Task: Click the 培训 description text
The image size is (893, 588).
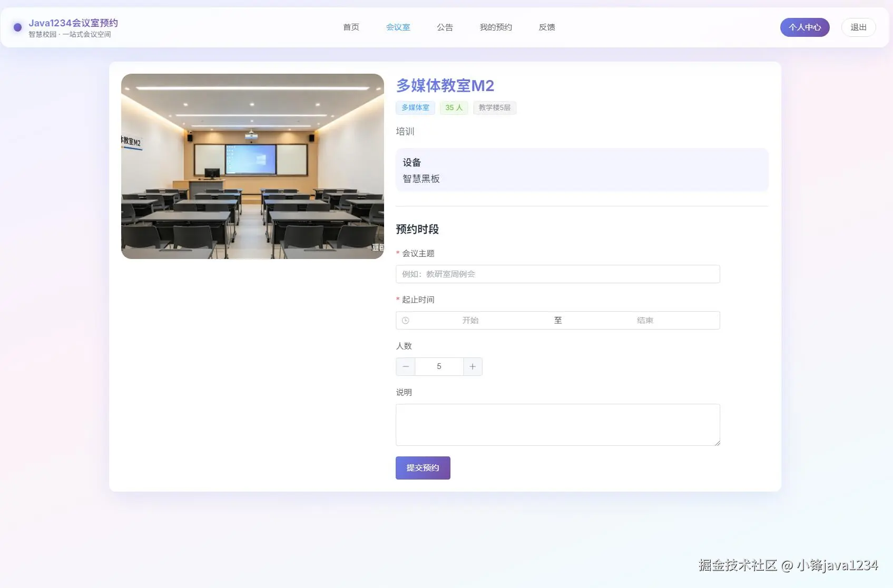Action: [405, 132]
